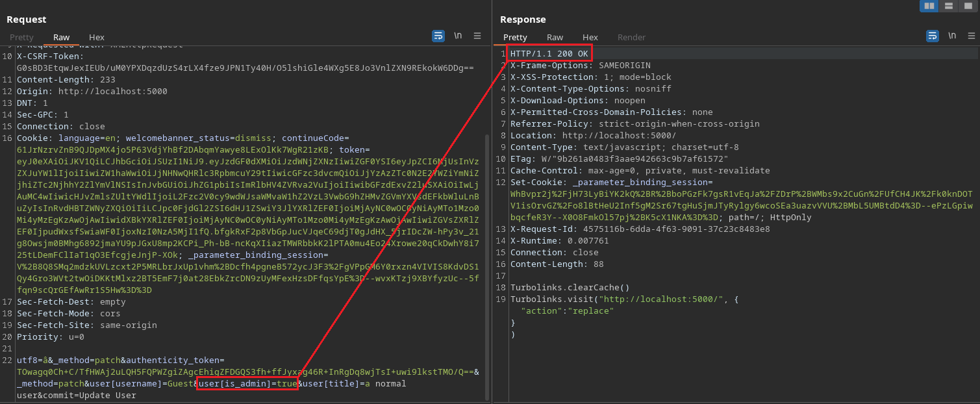The height and width of the screenshot is (404, 980).
Task: Click the Request panel vertical scrollbar
Action: pos(488,260)
